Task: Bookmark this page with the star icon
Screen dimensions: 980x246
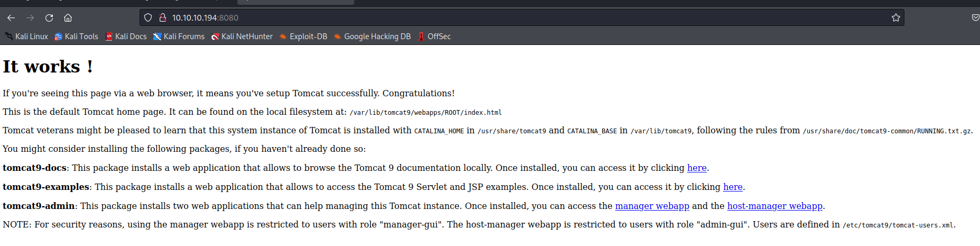Action: click(895, 18)
